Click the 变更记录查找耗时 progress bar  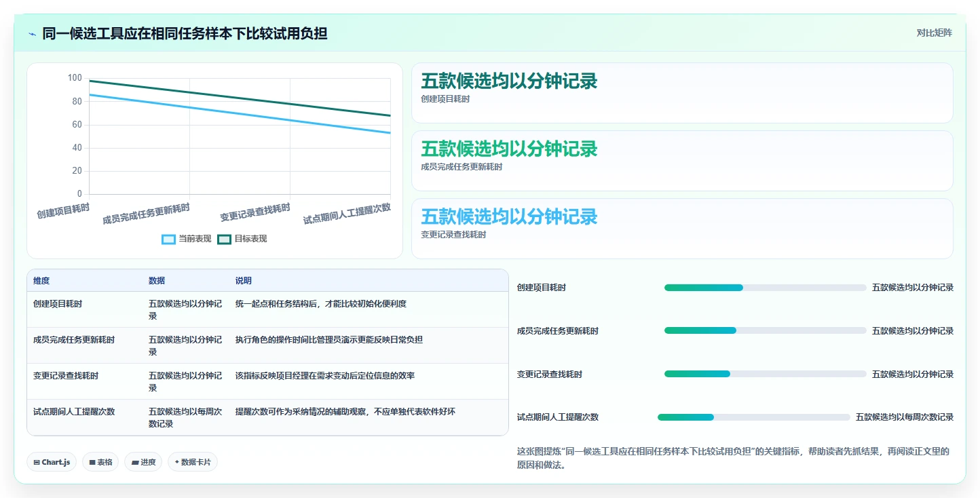[x=765, y=375]
